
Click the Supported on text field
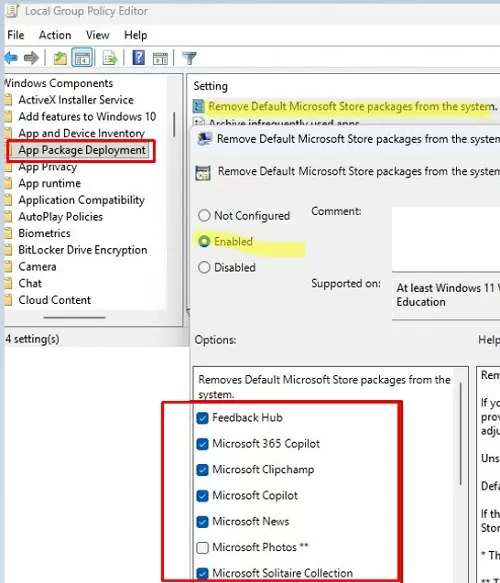pyautogui.click(x=446, y=299)
